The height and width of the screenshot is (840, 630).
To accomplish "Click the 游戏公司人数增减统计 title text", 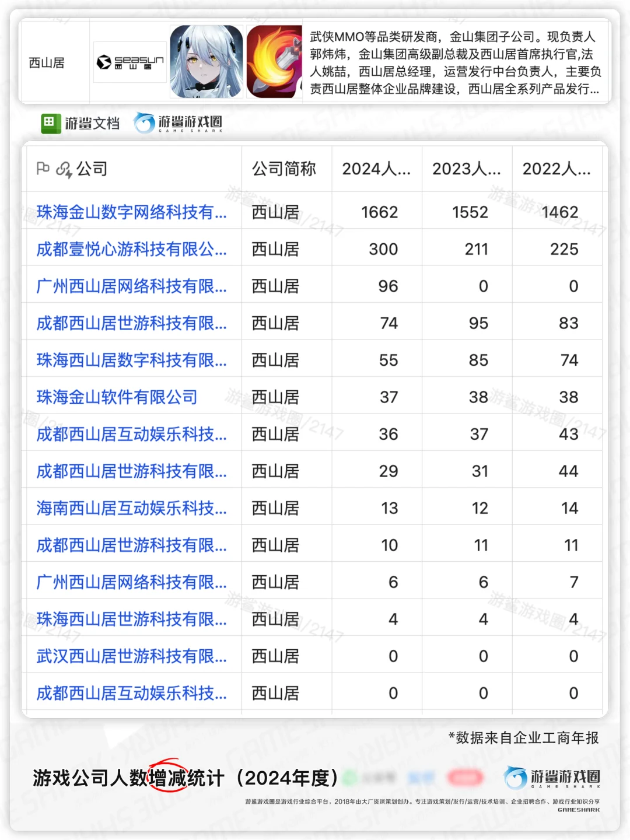I will pyautogui.click(x=128, y=778).
